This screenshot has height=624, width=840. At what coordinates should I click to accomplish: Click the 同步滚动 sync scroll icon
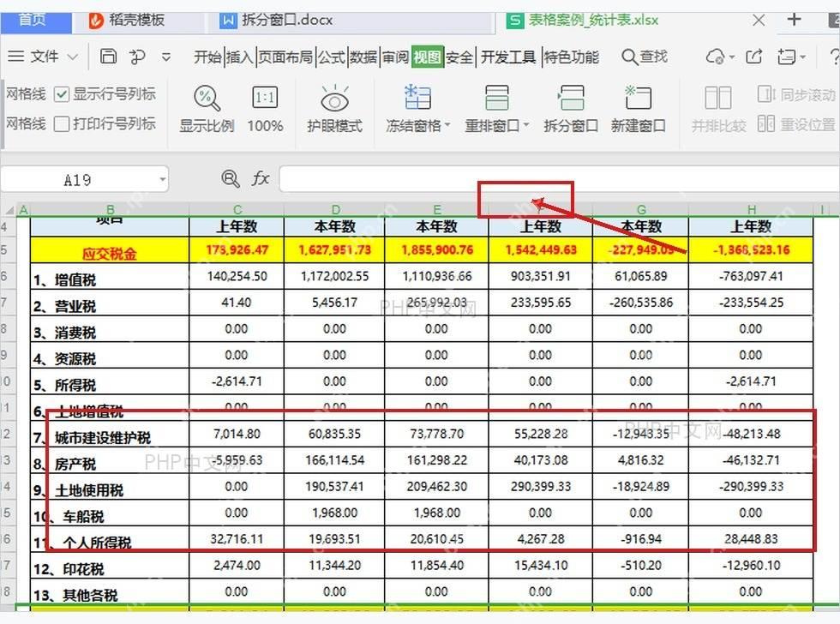coord(766,94)
